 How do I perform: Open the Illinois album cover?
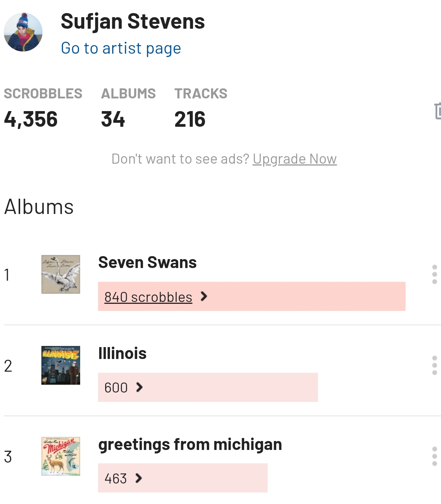tap(61, 365)
